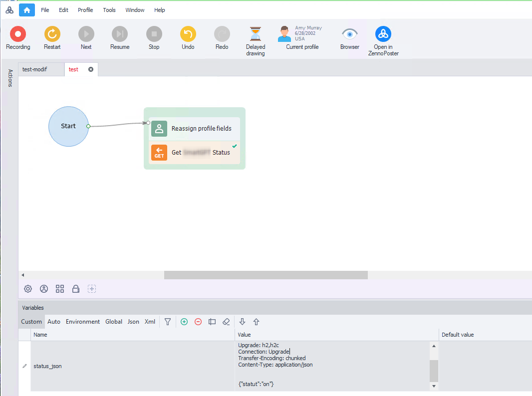
Task: Click the Default value column header
Action: [485, 335]
